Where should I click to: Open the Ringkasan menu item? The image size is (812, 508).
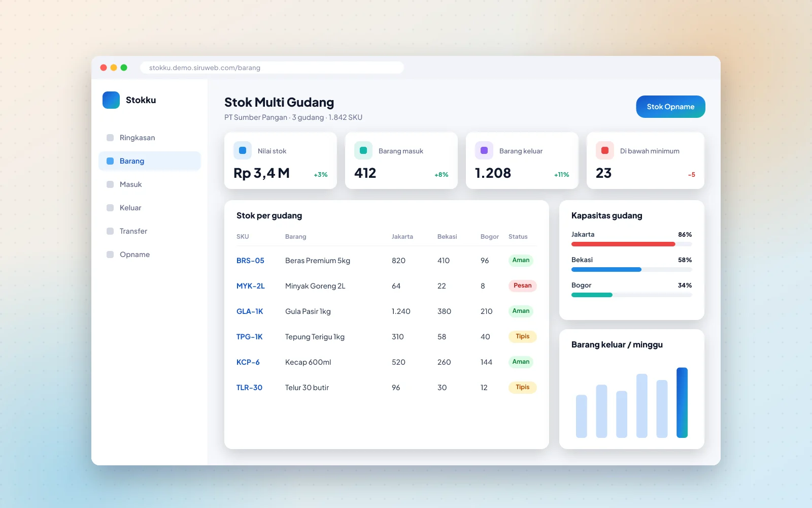click(150, 138)
